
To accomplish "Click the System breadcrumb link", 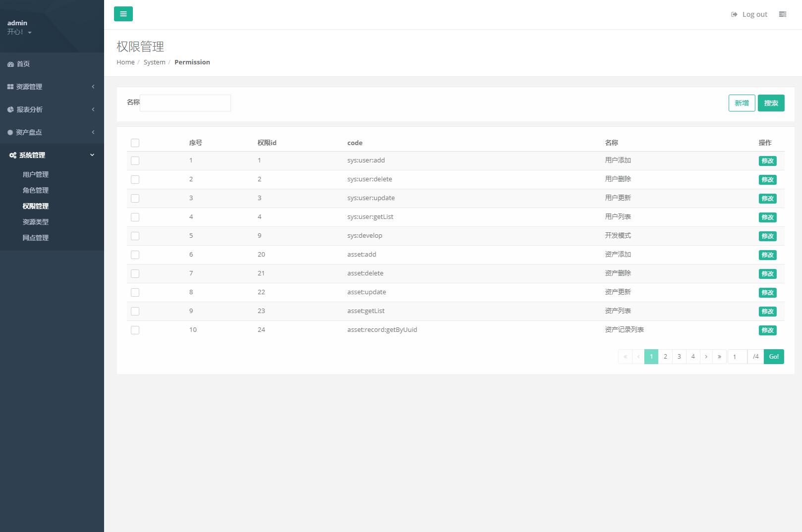I will pos(155,62).
